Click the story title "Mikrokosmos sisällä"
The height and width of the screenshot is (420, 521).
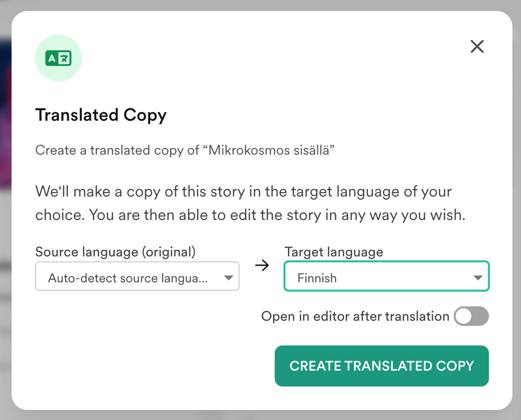pyautogui.click(x=269, y=150)
